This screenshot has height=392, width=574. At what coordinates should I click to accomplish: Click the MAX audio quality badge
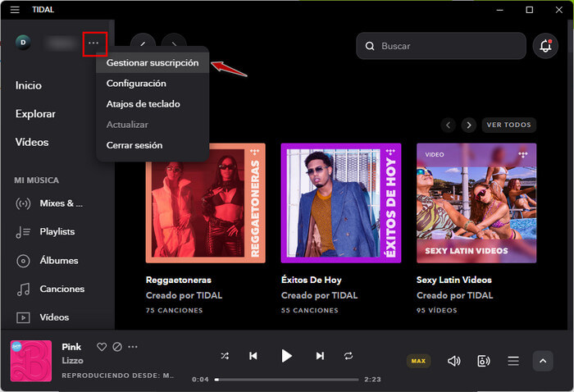[x=418, y=362]
